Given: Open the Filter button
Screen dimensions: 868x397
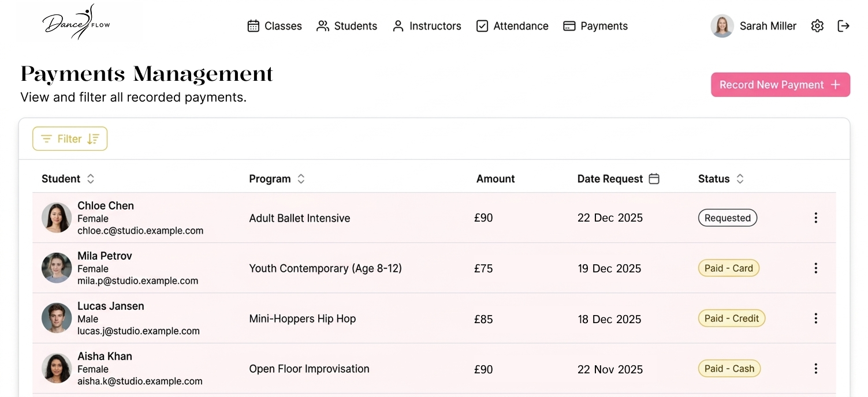Looking at the screenshot, I should 70,138.
